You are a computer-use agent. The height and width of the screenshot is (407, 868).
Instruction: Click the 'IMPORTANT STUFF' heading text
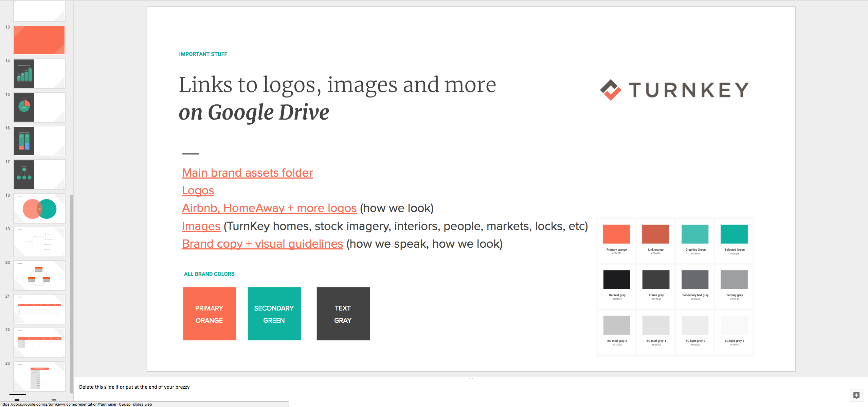coord(203,54)
